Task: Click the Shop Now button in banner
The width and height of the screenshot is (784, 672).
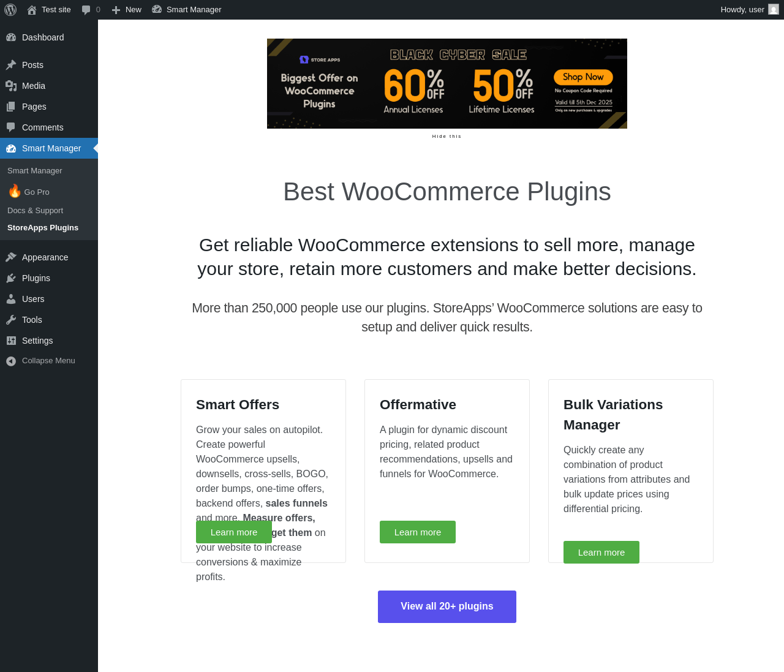Action: [x=583, y=77]
